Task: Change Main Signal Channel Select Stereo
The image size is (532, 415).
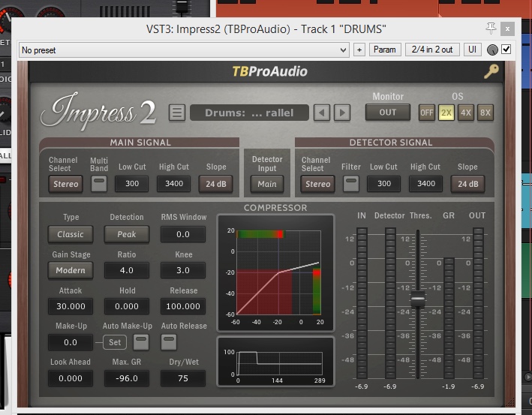Action: pyautogui.click(x=65, y=184)
